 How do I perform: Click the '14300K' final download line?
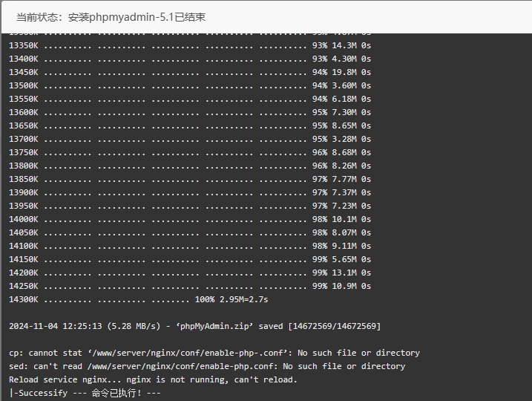(139, 299)
